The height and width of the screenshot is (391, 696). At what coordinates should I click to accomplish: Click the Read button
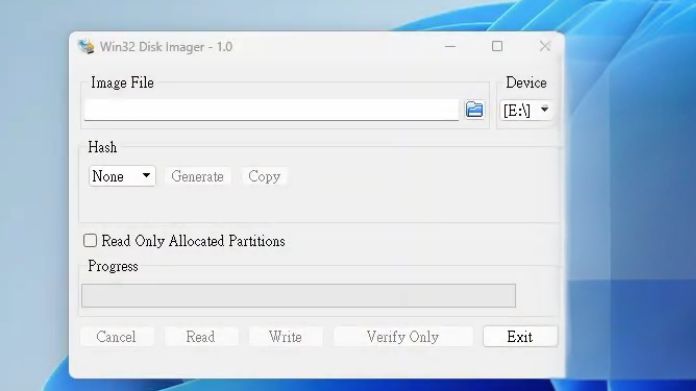tap(201, 336)
